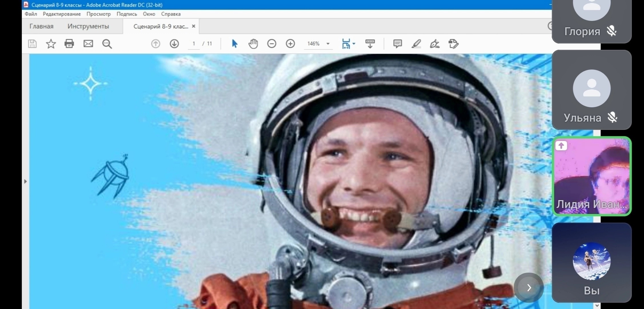Switch to the Инструменты tab
644x309 pixels.
pyautogui.click(x=88, y=26)
